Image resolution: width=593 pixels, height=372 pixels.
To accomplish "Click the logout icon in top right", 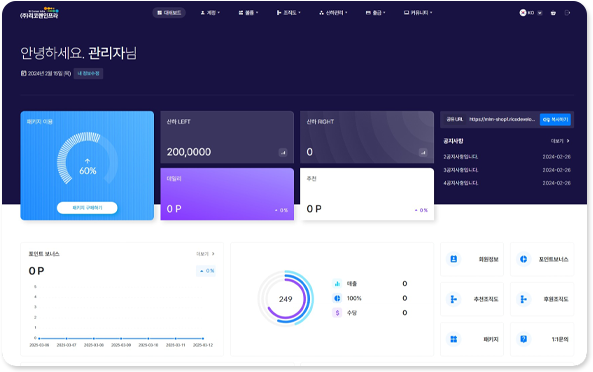I will pos(567,13).
